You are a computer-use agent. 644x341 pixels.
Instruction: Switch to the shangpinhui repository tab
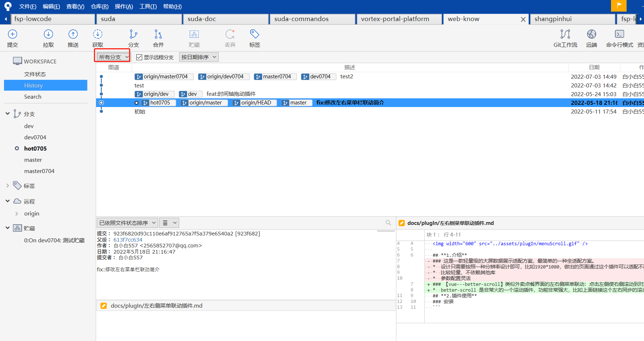click(573, 19)
